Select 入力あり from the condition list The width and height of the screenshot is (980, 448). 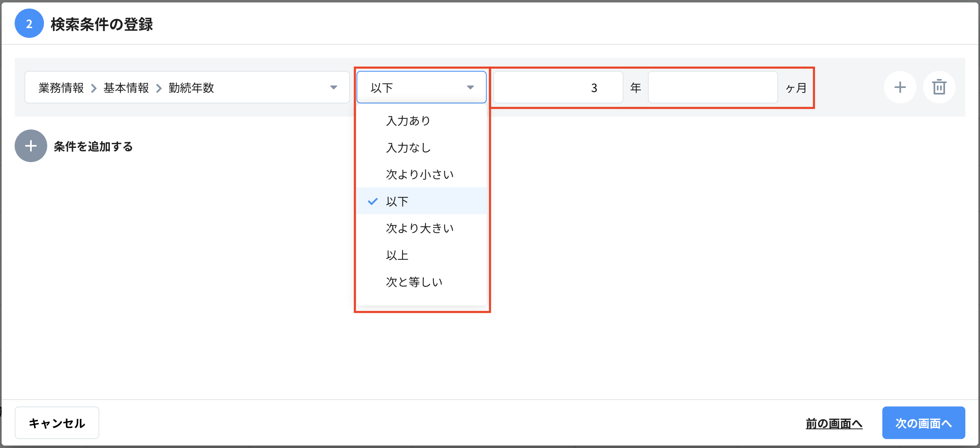407,120
